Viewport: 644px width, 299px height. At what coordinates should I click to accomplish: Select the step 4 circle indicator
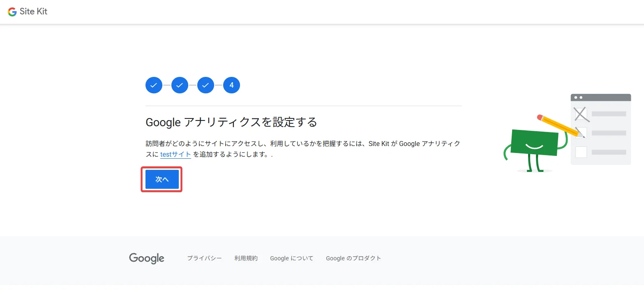click(231, 85)
